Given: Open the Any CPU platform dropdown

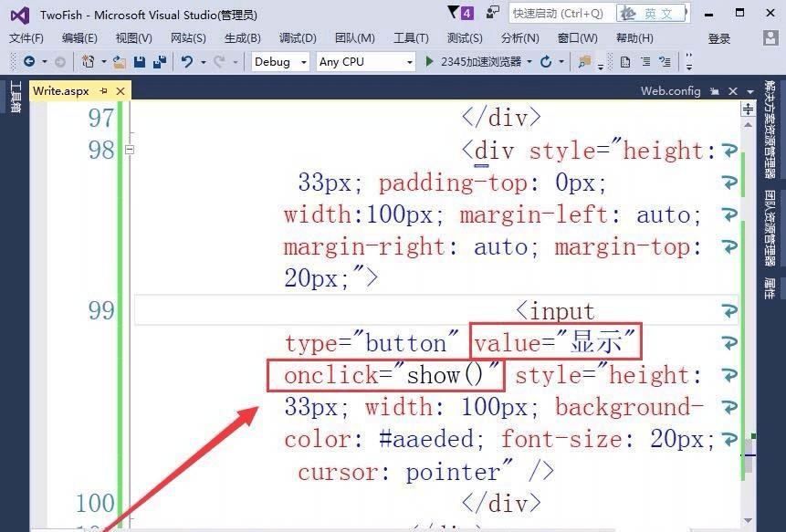Looking at the screenshot, I should click(365, 62).
